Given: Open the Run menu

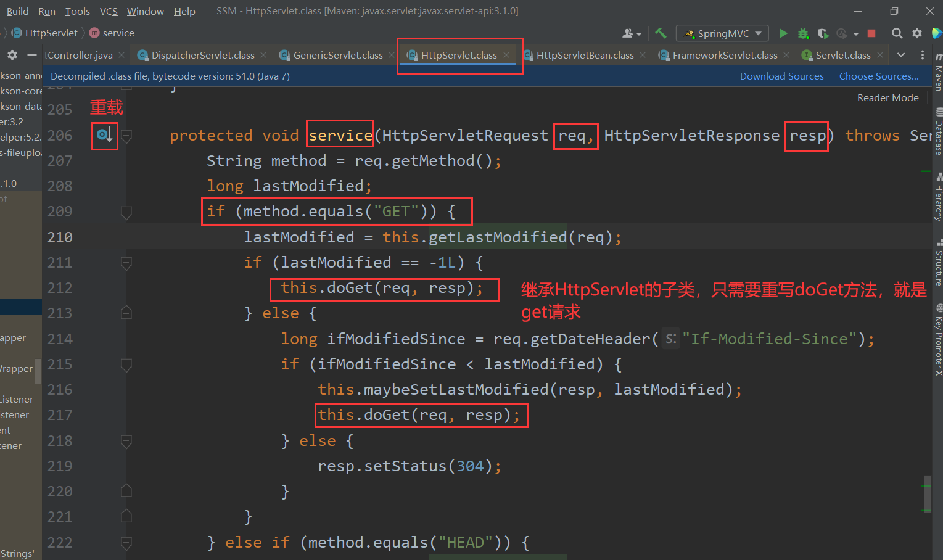Looking at the screenshot, I should (47, 11).
